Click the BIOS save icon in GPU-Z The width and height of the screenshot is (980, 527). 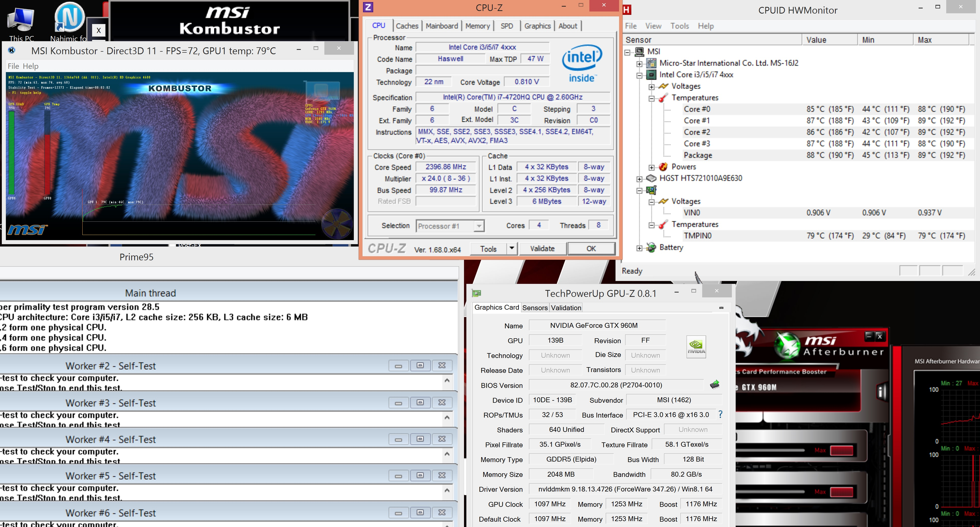click(x=714, y=384)
